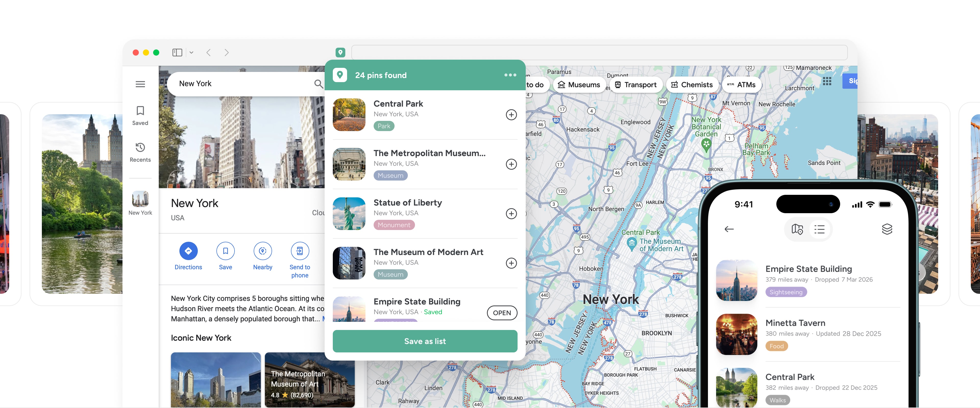Tap the back arrow on the phone screen
Viewport: 980px width, 408px height.
point(730,229)
